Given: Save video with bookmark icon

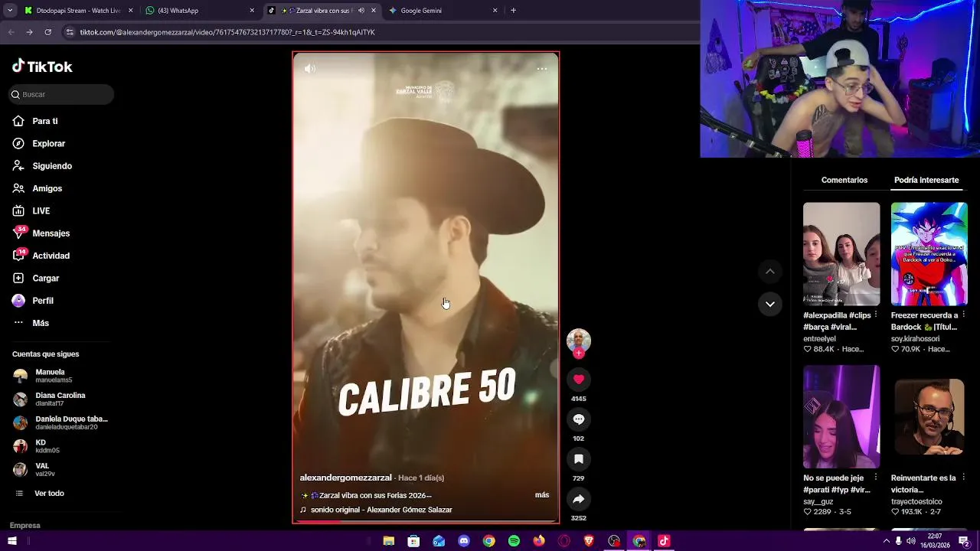Looking at the screenshot, I should pyautogui.click(x=579, y=458).
